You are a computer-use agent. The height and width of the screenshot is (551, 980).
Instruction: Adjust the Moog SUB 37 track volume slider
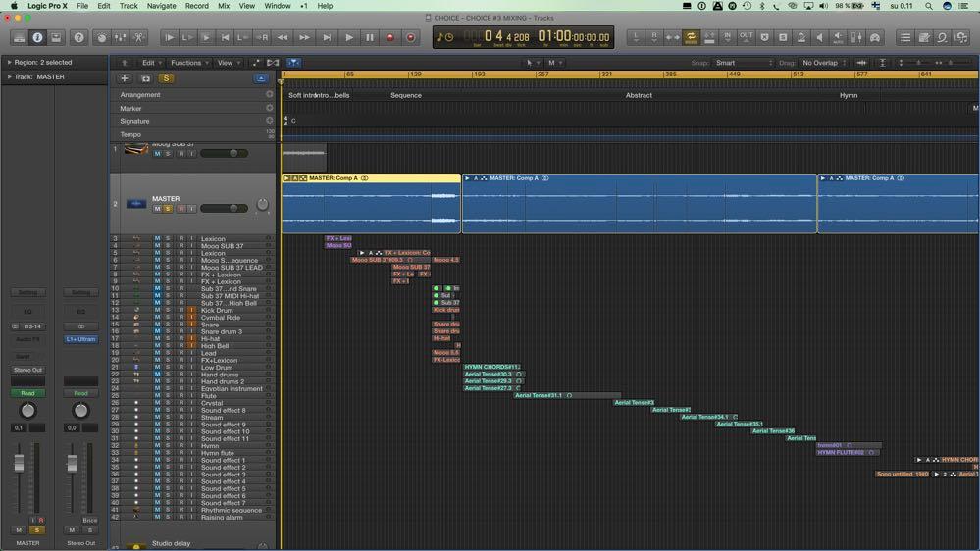(x=224, y=153)
